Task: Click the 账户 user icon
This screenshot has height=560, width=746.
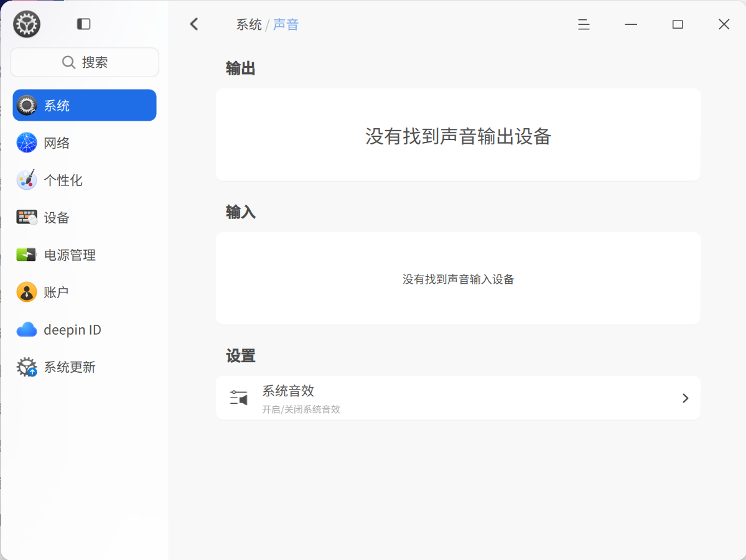Action: click(x=27, y=292)
